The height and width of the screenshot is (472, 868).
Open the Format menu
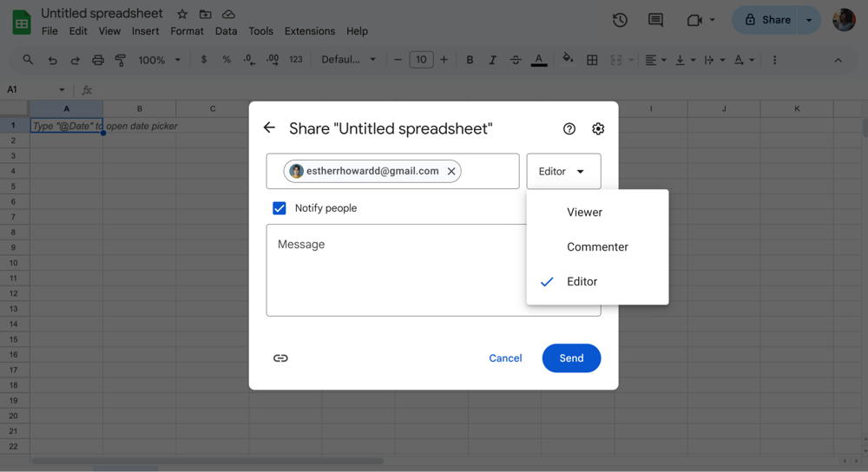pyautogui.click(x=187, y=31)
